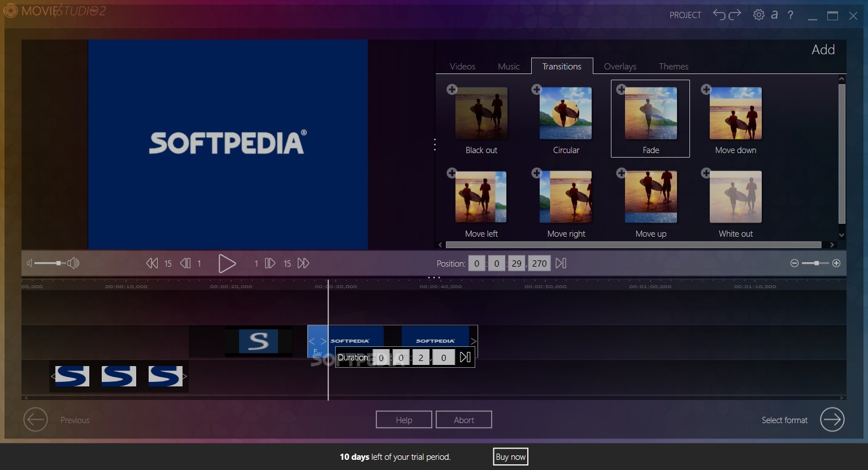Open the question mark help icon

click(x=791, y=15)
